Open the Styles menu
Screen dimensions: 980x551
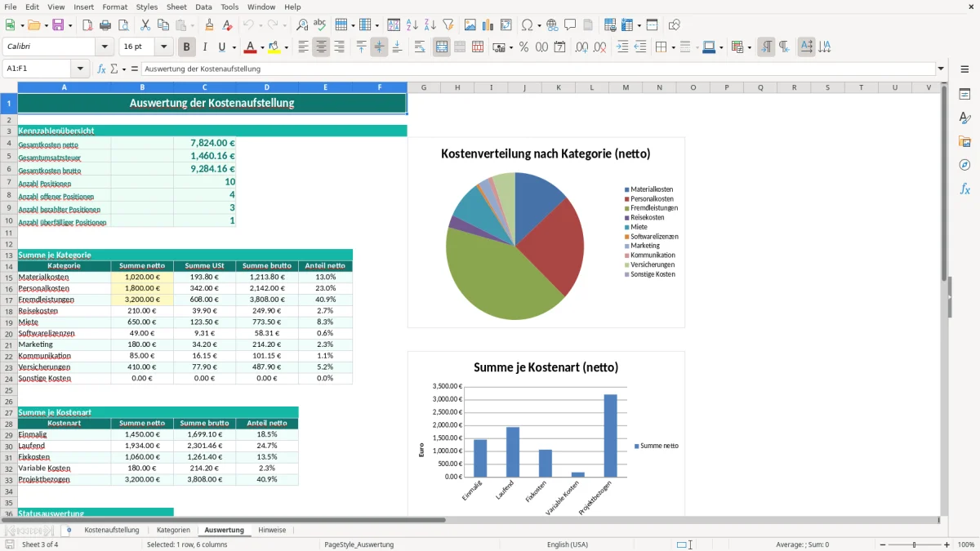pyautogui.click(x=147, y=7)
